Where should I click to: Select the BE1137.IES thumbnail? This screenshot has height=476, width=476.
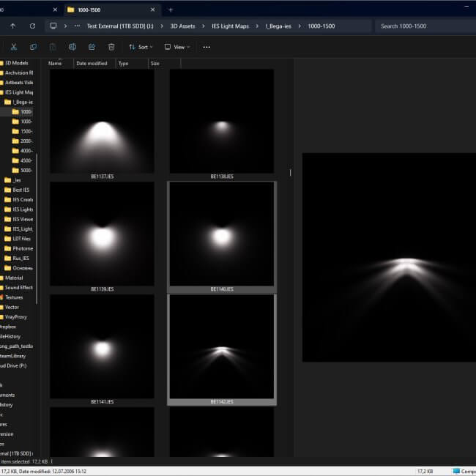(102, 121)
